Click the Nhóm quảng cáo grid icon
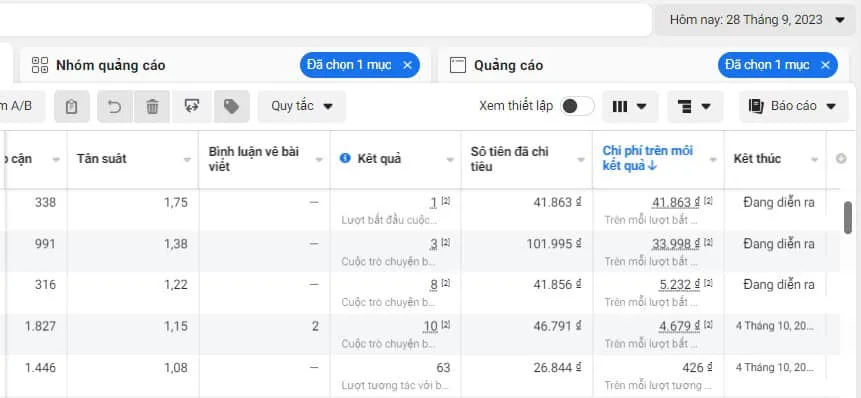 pyautogui.click(x=40, y=65)
